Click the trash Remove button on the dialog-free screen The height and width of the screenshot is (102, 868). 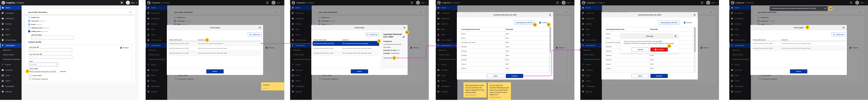[125, 48]
